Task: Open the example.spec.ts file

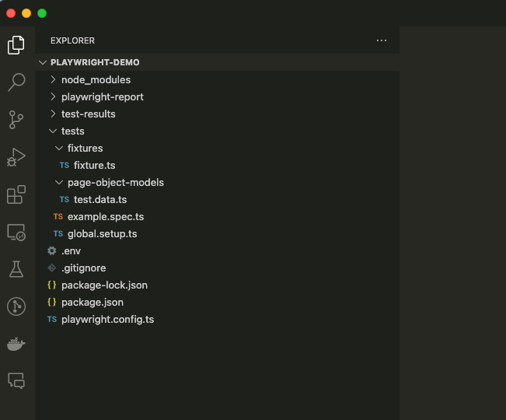Action: point(106,217)
